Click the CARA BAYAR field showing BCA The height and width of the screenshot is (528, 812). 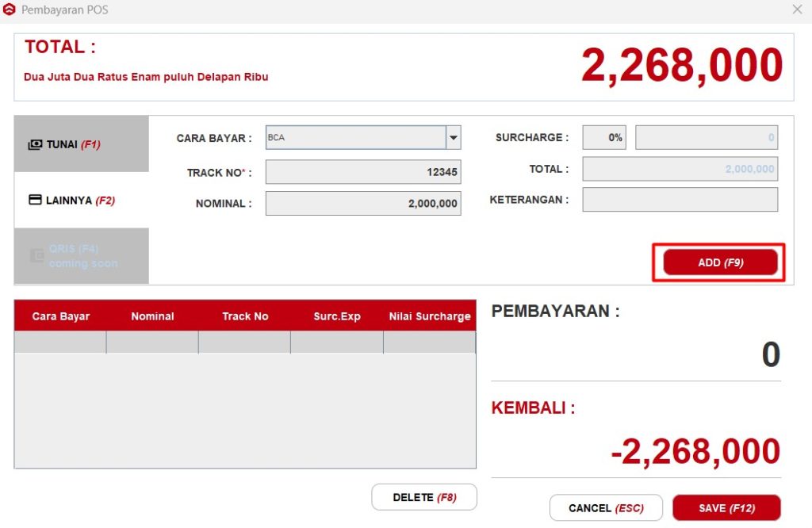(355, 138)
